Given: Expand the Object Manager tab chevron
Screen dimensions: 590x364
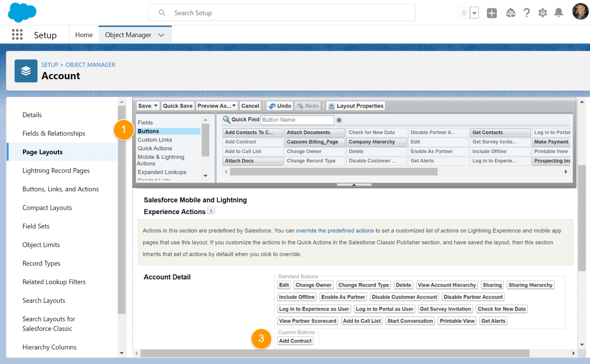Looking at the screenshot, I should pyautogui.click(x=161, y=35).
